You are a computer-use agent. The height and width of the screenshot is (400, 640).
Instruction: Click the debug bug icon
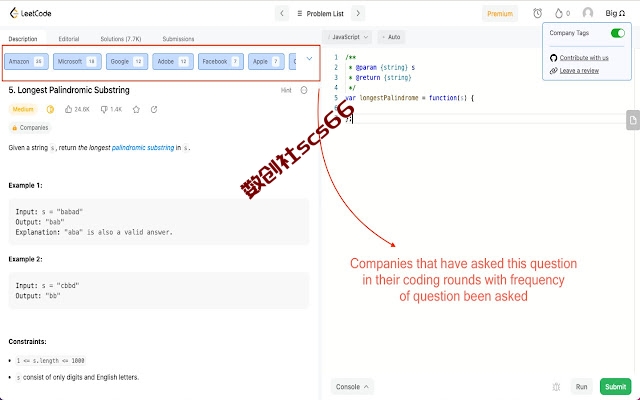click(556, 387)
